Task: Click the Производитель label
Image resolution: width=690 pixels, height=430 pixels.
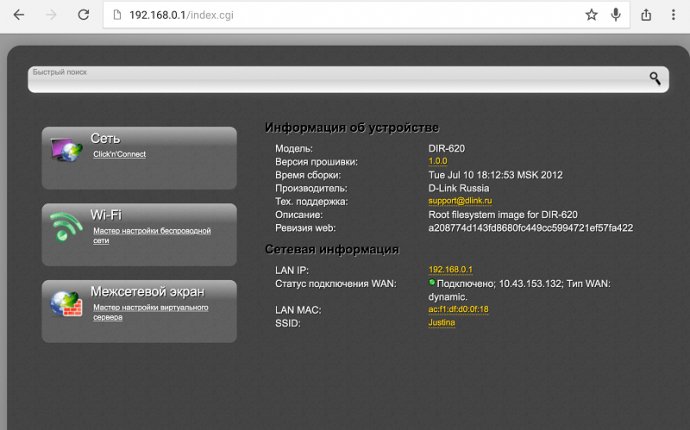Action: click(x=311, y=188)
